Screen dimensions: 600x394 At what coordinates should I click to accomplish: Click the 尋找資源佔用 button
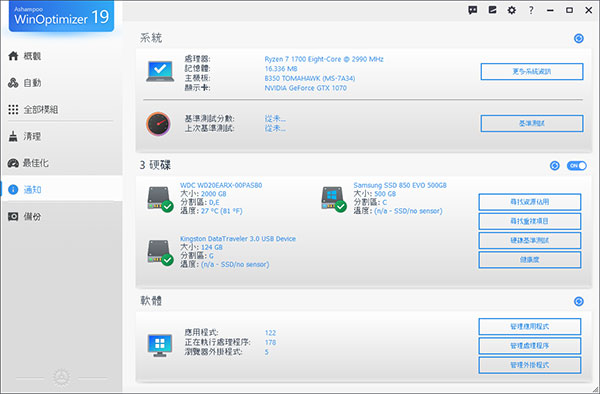click(x=530, y=202)
